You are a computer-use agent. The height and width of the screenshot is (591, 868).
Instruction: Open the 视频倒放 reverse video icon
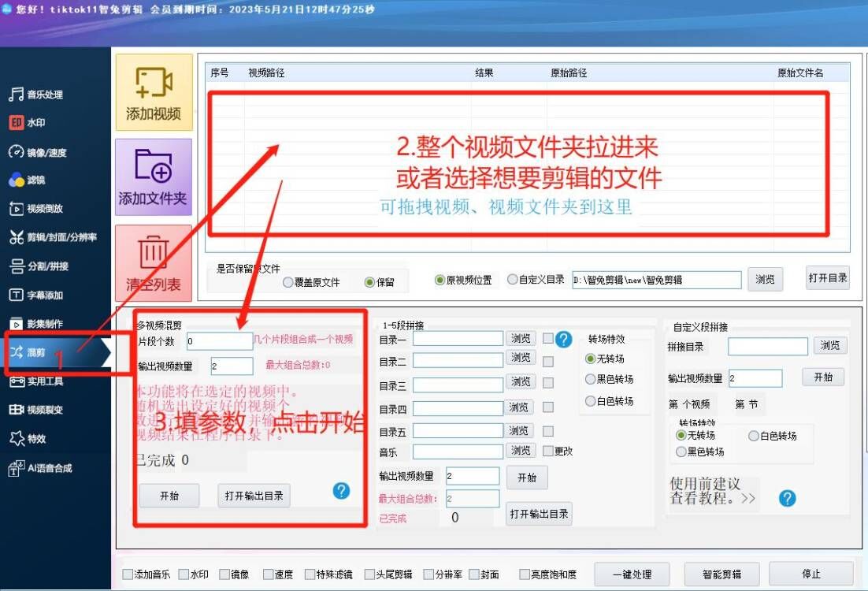click(16, 208)
